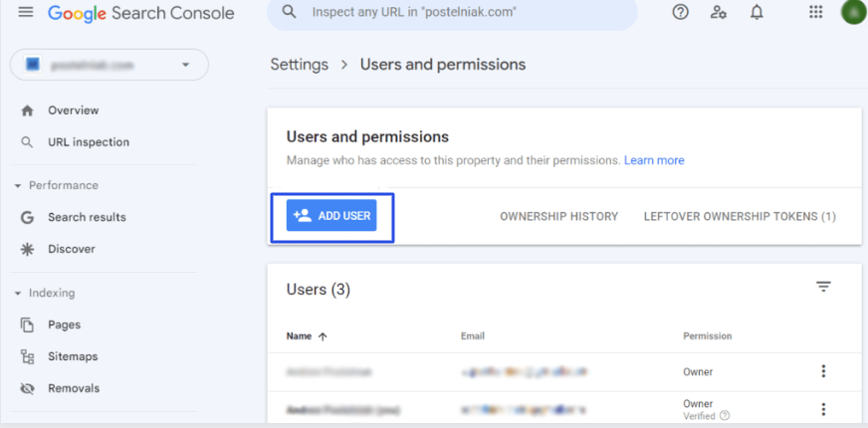868x428 pixels.
Task: Click the help question mark icon
Action: coord(681,13)
